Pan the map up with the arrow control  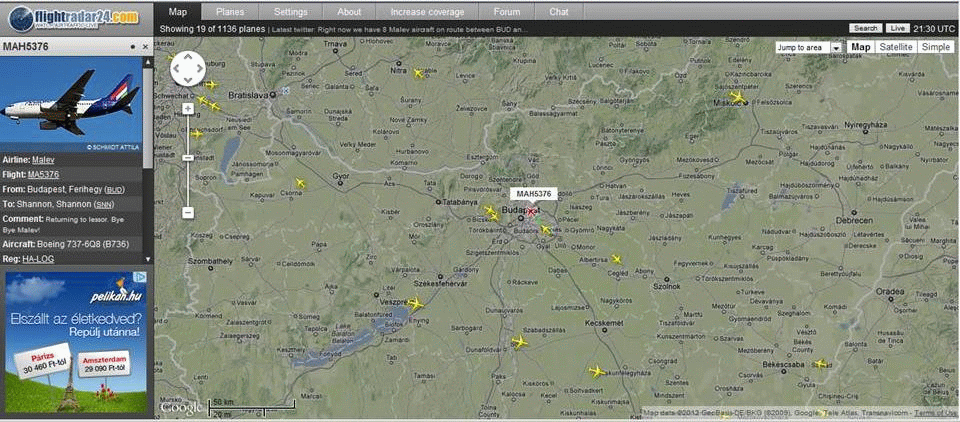point(187,58)
